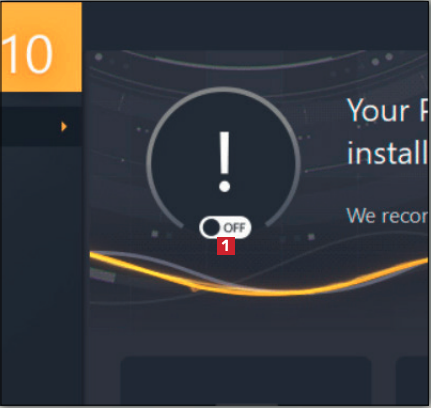Viewport: 431px width, 408px height.
Task: Click the orange "10" logo tile
Action: coord(41,47)
